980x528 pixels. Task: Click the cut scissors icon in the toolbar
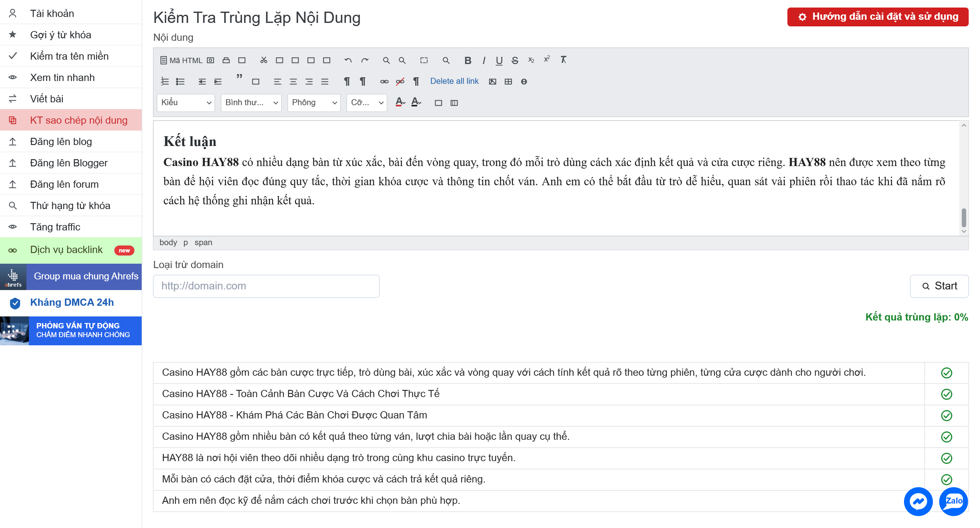[x=264, y=60]
